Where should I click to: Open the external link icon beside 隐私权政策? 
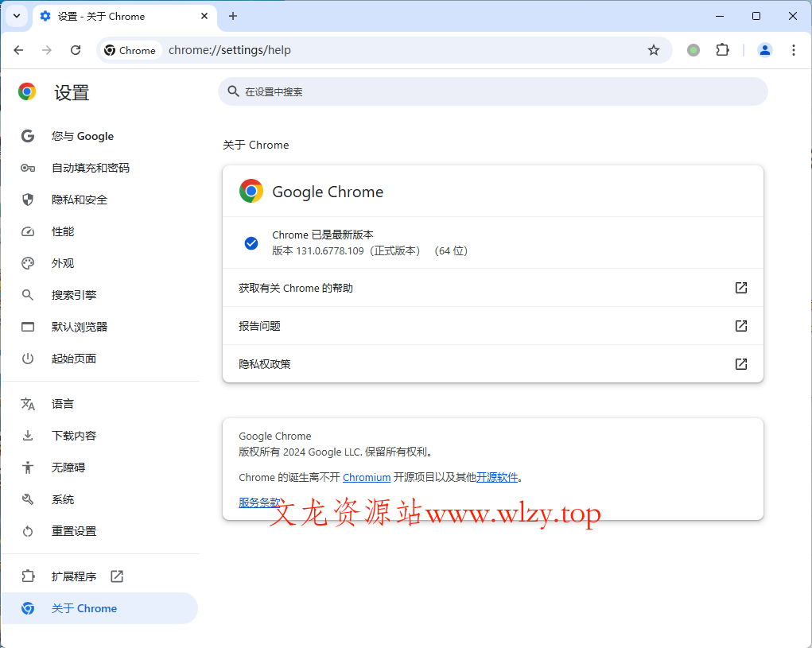[740, 364]
